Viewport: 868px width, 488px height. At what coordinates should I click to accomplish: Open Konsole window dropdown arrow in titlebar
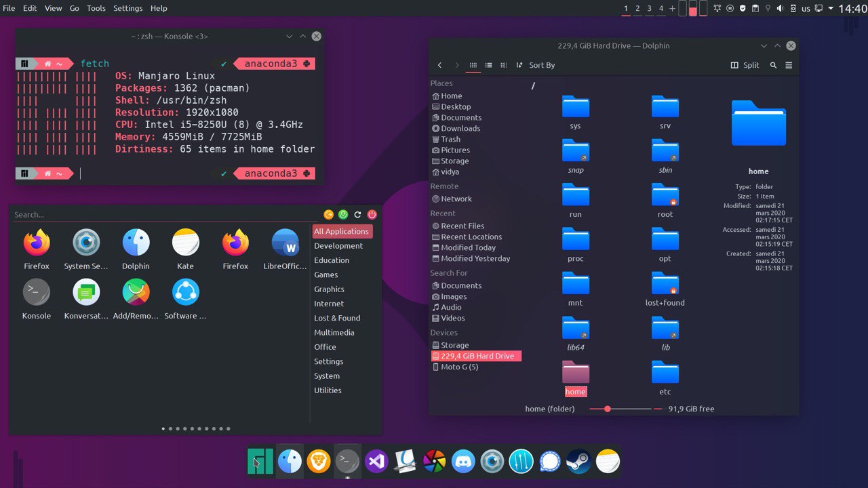tap(289, 36)
